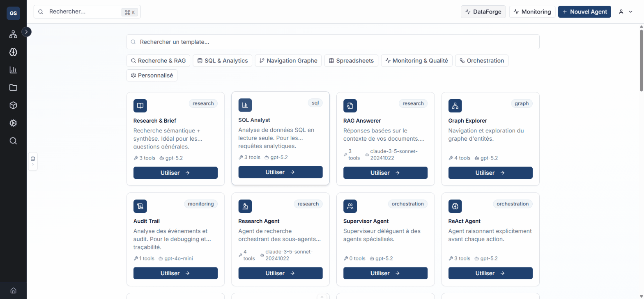Filter templates by SQL & Analytics
Screen dimensions: 644x299
(222, 61)
